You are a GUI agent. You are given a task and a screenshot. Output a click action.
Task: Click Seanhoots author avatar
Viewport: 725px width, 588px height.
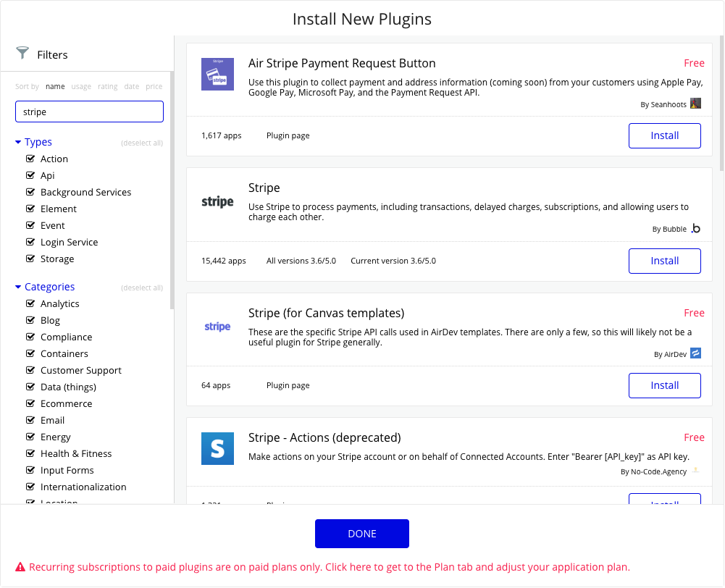[695, 104]
